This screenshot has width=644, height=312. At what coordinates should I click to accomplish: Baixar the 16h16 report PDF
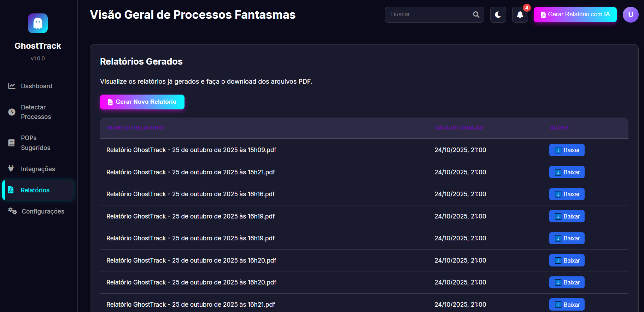(567, 194)
